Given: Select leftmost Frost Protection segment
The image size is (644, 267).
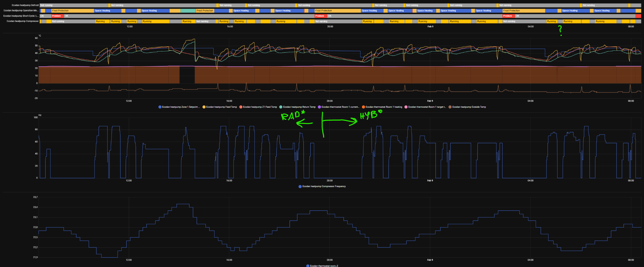Looking at the screenshot, I should point(72,11).
